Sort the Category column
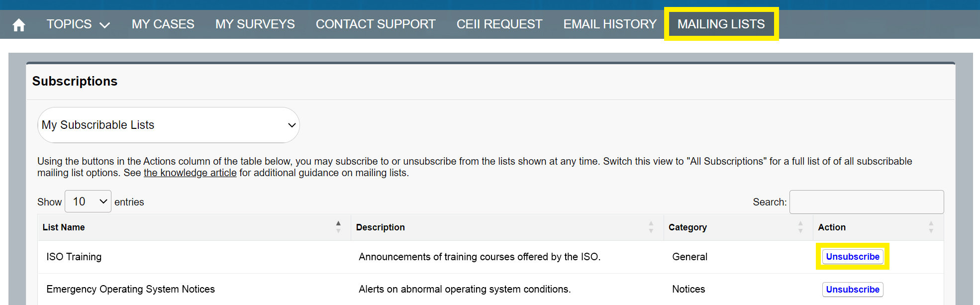Image resolution: width=980 pixels, height=305 pixels. 801,227
